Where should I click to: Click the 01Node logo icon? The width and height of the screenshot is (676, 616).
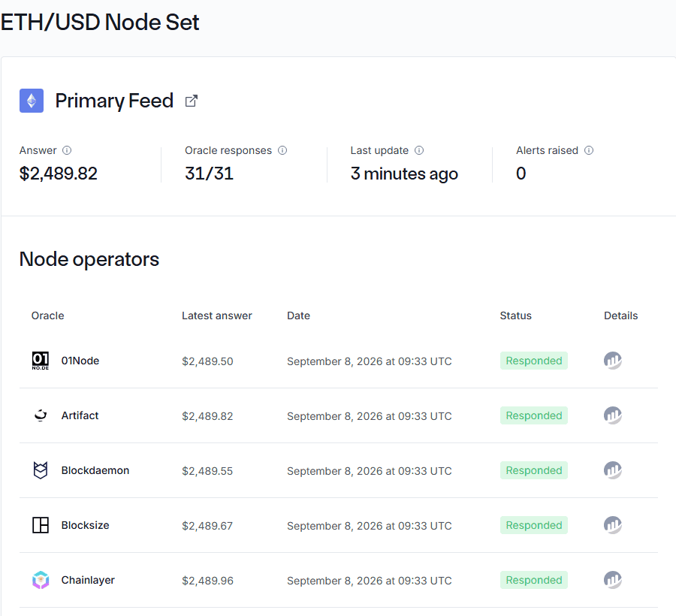coord(41,361)
